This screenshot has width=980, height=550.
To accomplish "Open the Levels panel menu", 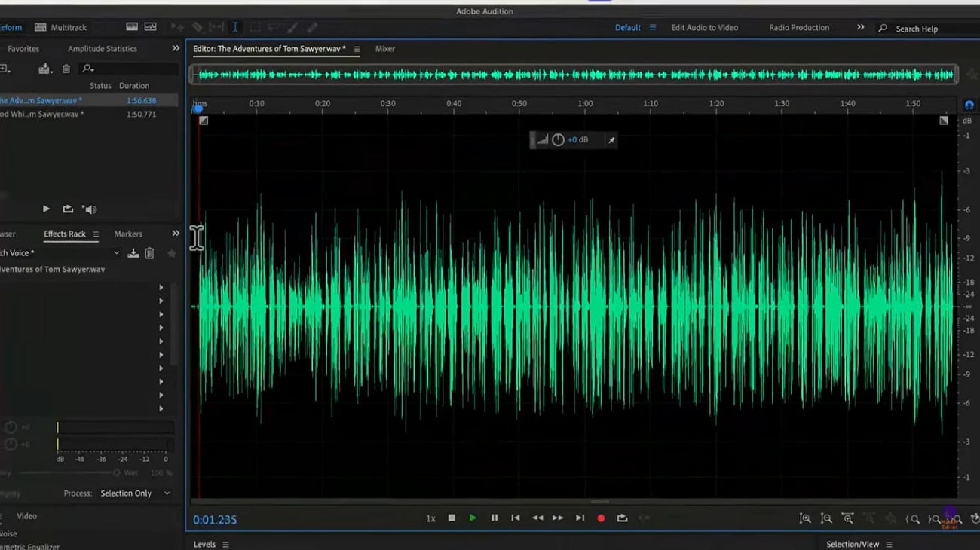I will [x=225, y=544].
